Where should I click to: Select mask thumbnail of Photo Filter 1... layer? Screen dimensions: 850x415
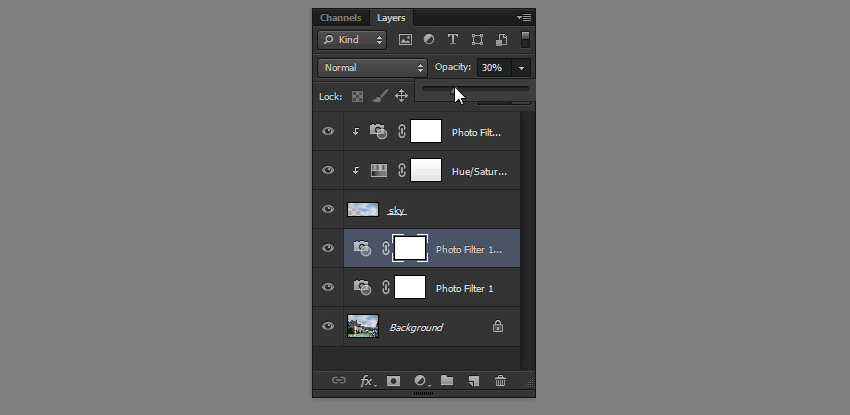pyautogui.click(x=410, y=248)
